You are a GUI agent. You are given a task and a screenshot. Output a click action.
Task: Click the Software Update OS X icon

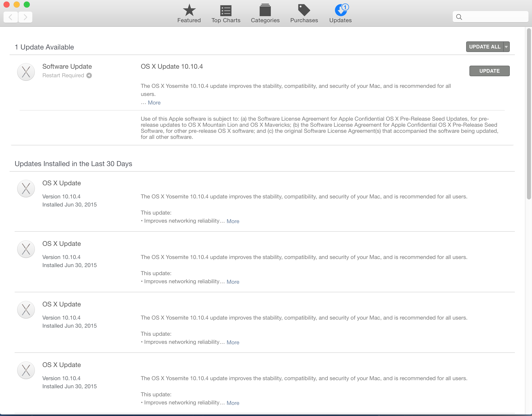pyautogui.click(x=26, y=72)
